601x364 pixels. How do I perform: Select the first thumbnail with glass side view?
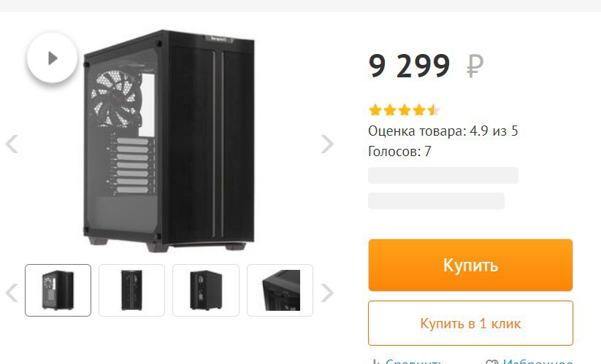coord(58,290)
